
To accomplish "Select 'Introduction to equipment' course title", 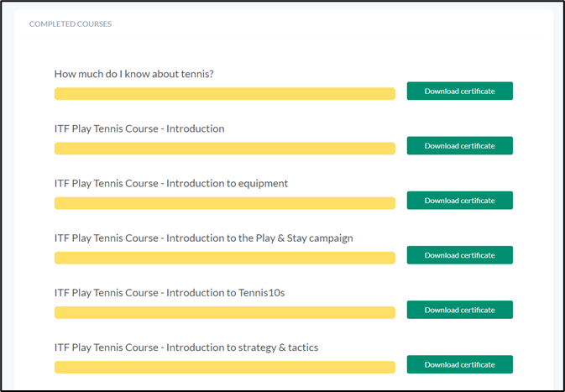I will pos(171,183).
